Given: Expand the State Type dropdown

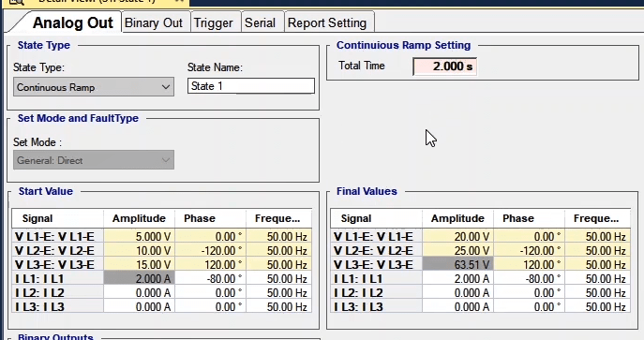Looking at the screenshot, I should pyautogui.click(x=94, y=87).
